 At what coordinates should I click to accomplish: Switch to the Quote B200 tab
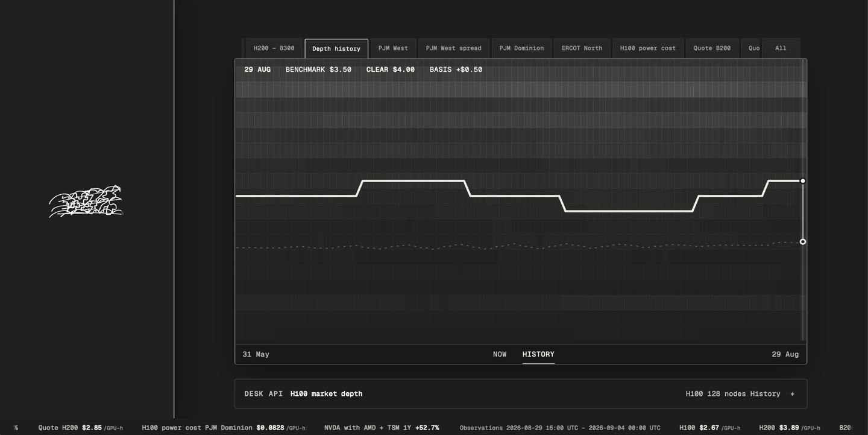712,48
